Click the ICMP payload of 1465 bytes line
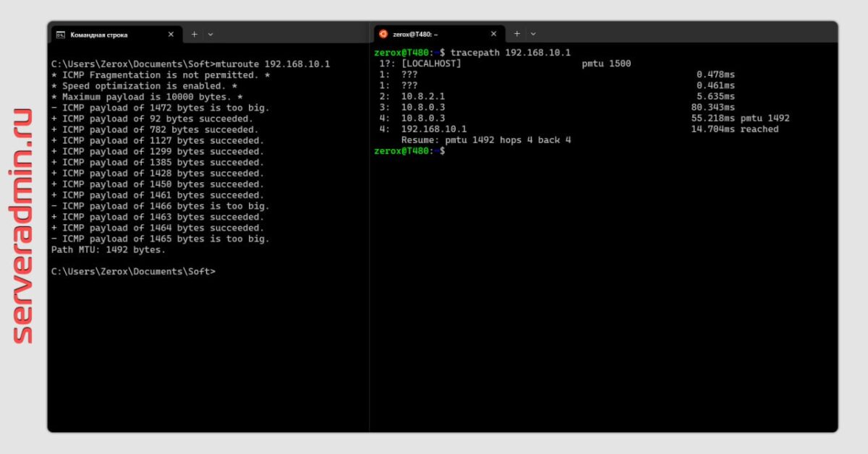The width and height of the screenshot is (868, 454). [x=161, y=239]
